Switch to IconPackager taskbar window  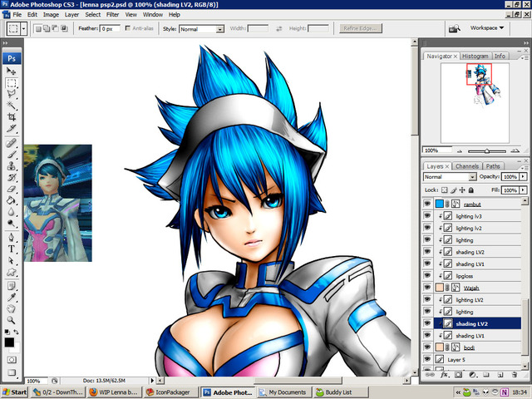pos(170,392)
